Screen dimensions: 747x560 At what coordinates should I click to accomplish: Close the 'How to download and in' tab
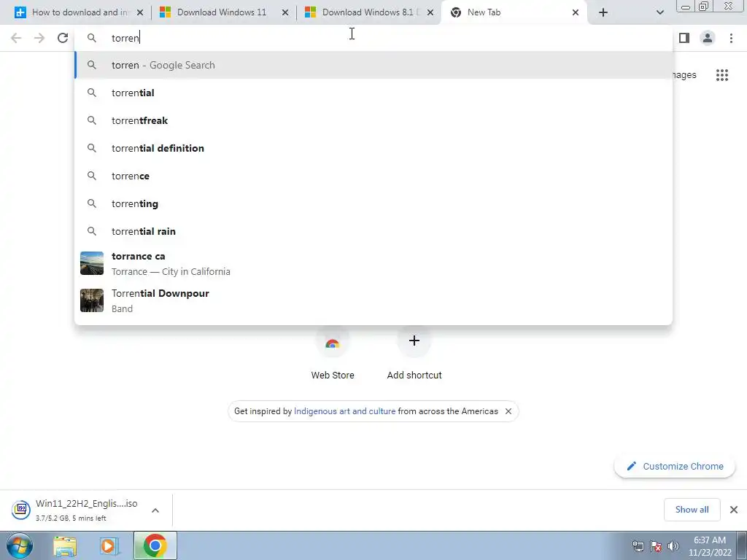140,13
